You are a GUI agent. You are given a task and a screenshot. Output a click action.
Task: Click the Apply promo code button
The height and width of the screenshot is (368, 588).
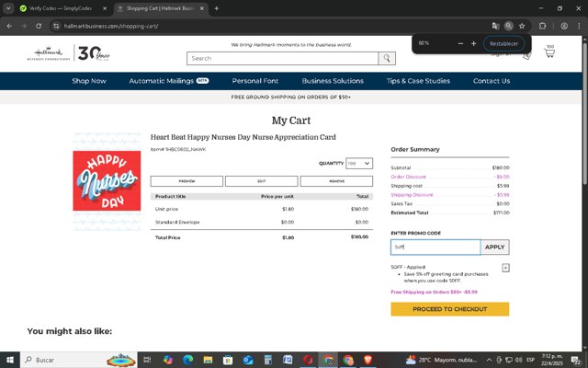coord(494,247)
